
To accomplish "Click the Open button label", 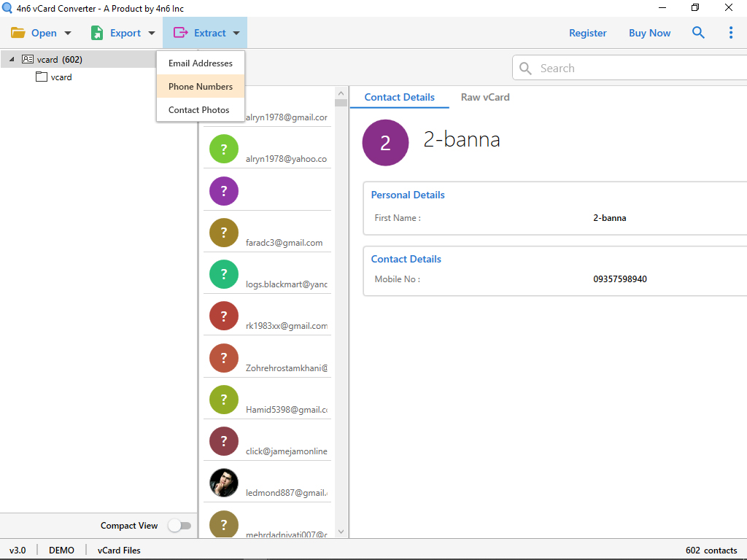I will tap(44, 33).
